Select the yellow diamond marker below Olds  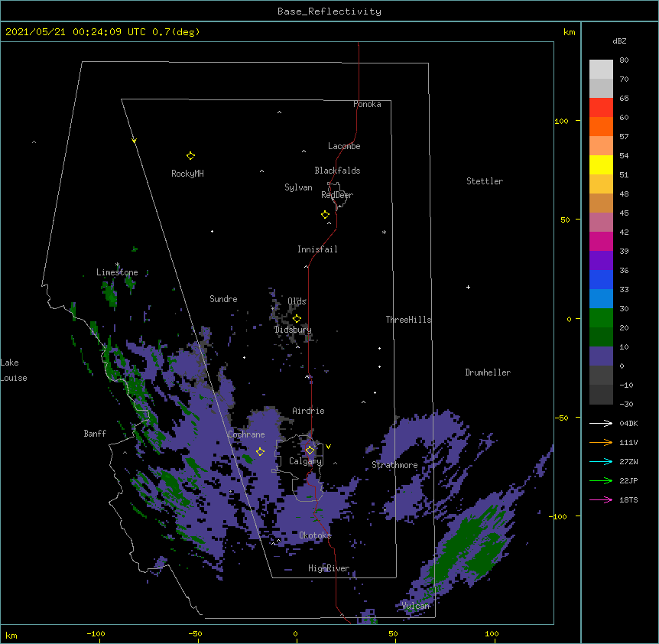pos(297,319)
